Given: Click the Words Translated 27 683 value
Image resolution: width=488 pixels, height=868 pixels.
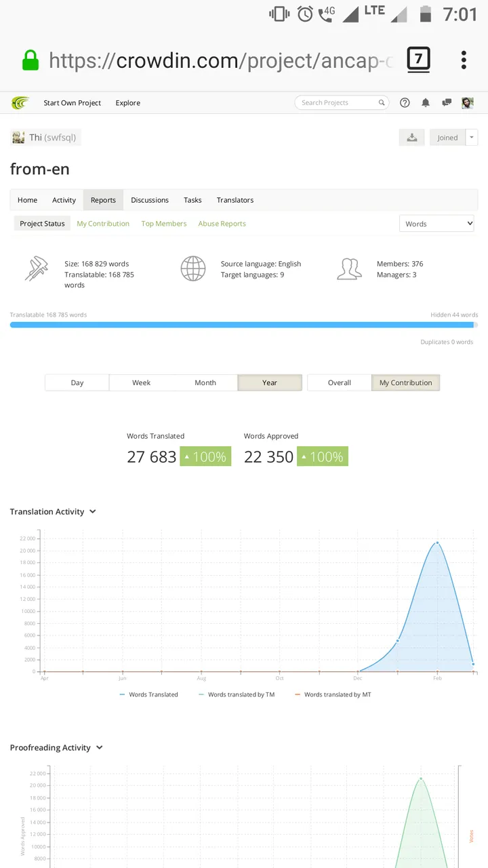Looking at the screenshot, I should [152, 457].
